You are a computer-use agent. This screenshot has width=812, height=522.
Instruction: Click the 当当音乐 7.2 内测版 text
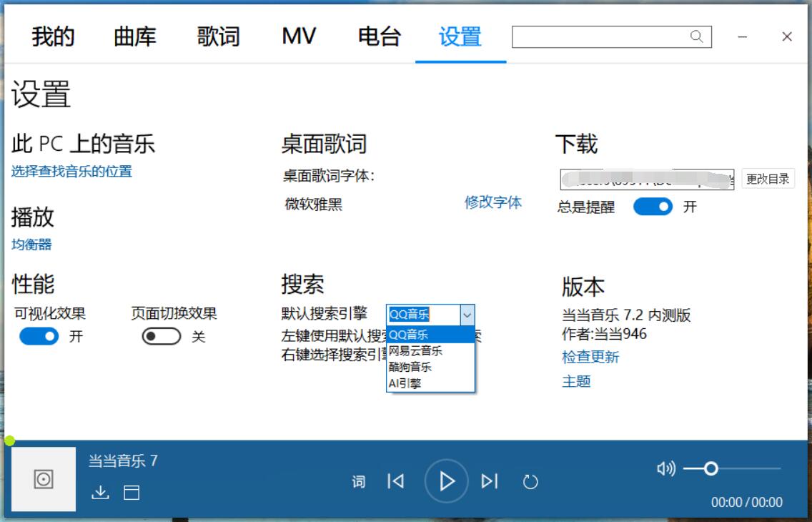click(x=626, y=315)
